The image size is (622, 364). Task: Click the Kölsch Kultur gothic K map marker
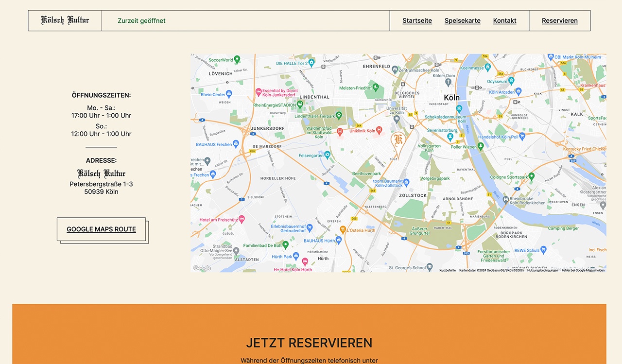pyautogui.click(x=398, y=140)
